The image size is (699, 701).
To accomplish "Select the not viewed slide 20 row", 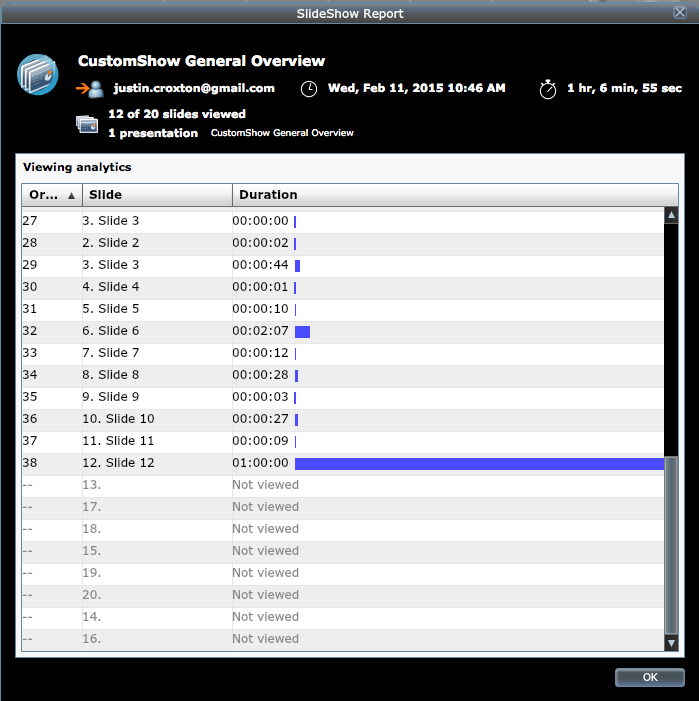I will point(343,595).
